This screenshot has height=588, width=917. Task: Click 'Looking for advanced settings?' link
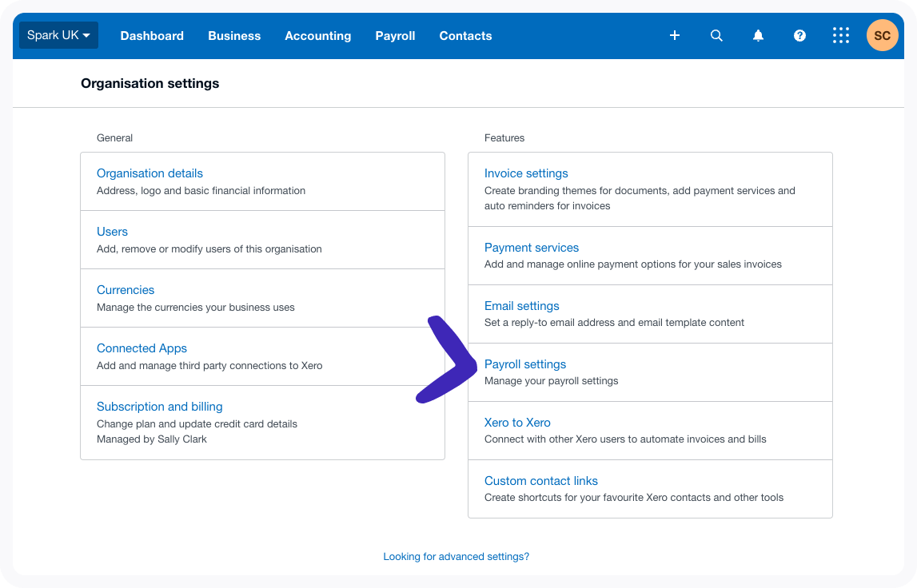[x=457, y=557]
